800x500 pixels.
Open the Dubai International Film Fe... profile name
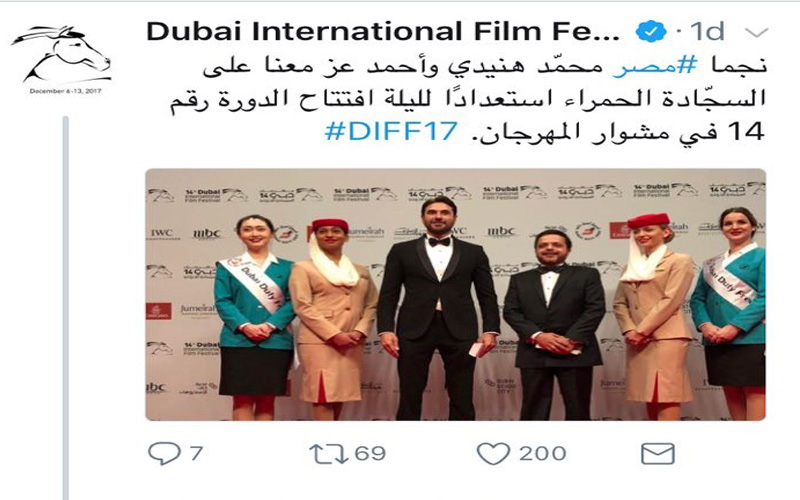click(x=383, y=32)
